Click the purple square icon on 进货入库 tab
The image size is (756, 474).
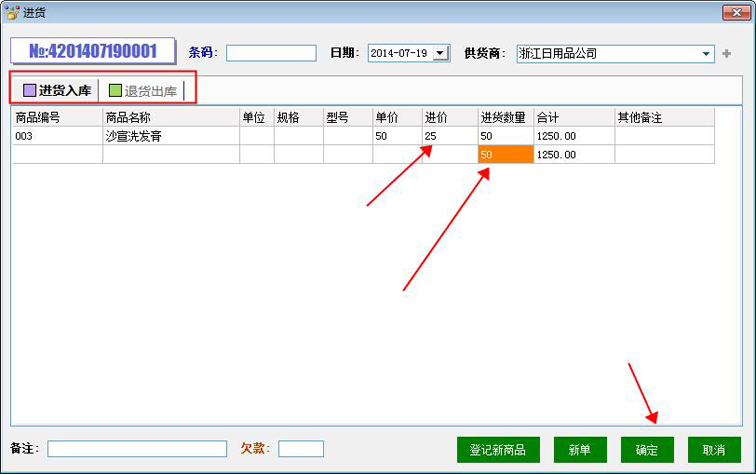[x=29, y=90]
